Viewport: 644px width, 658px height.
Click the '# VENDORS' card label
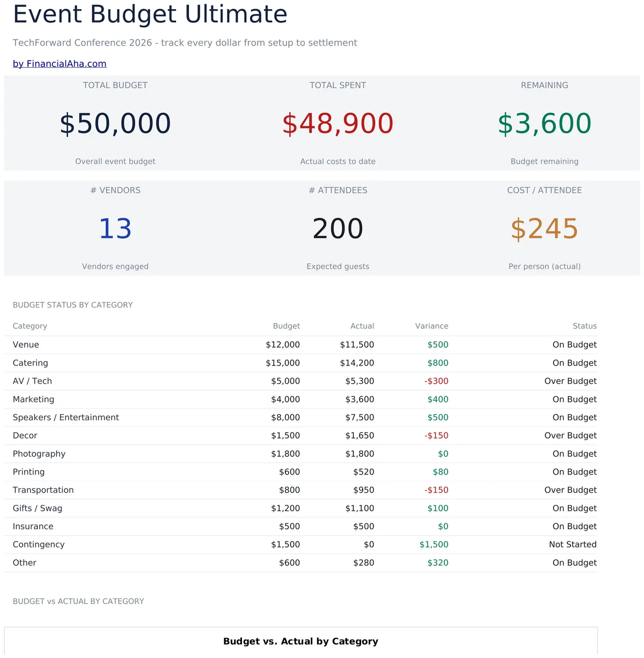point(115,191)
